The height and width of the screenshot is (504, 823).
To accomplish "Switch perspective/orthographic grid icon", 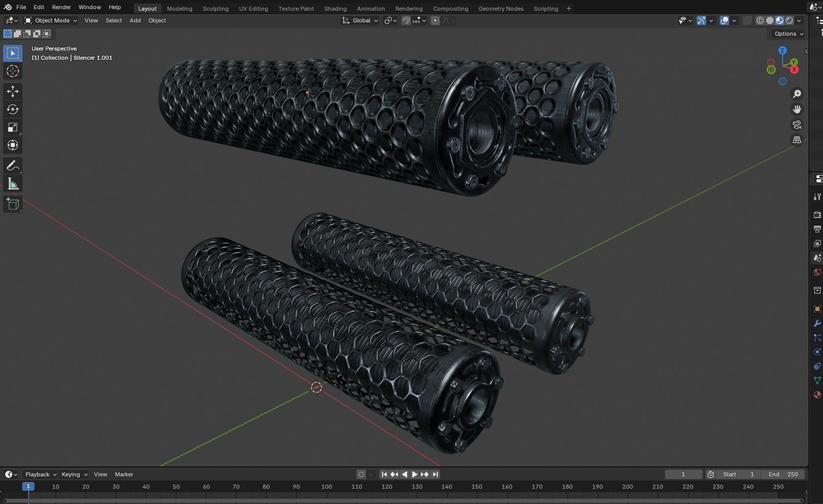I will coord(797,140).
